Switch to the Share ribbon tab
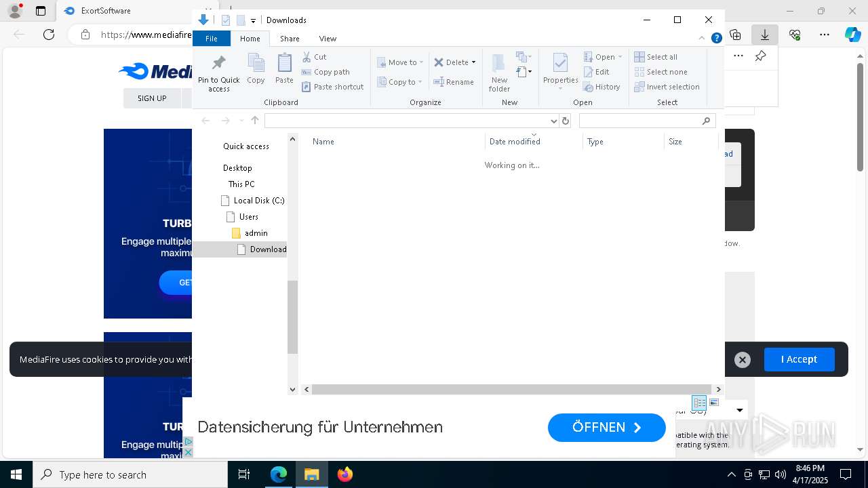 tap(290, 39)
